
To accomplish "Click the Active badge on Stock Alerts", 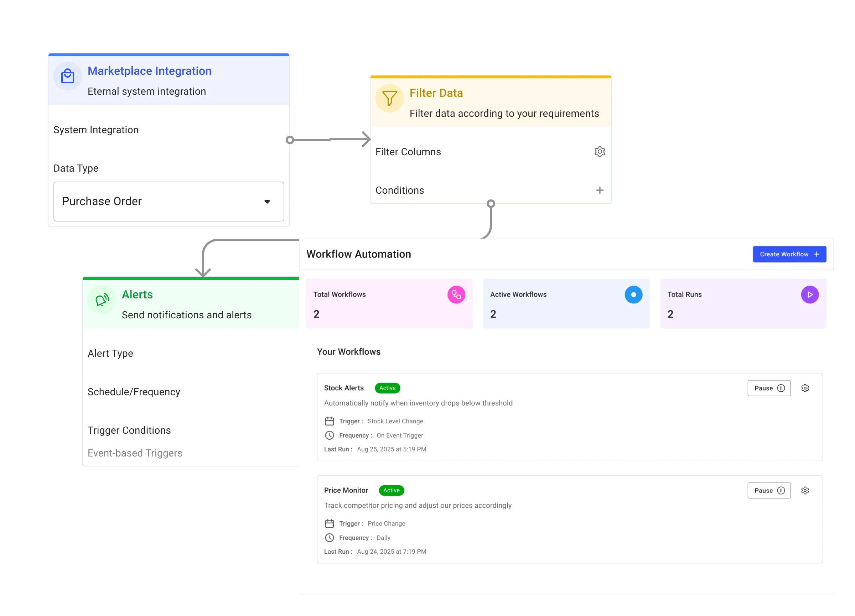I will (387, 388).
